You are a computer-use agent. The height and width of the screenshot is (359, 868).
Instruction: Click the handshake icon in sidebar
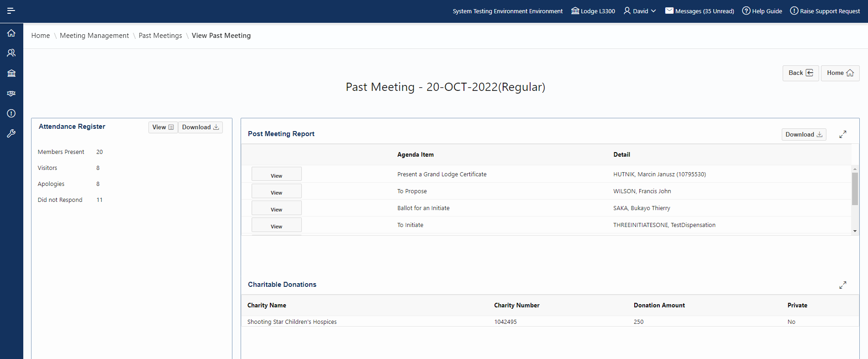click(11, 93)
